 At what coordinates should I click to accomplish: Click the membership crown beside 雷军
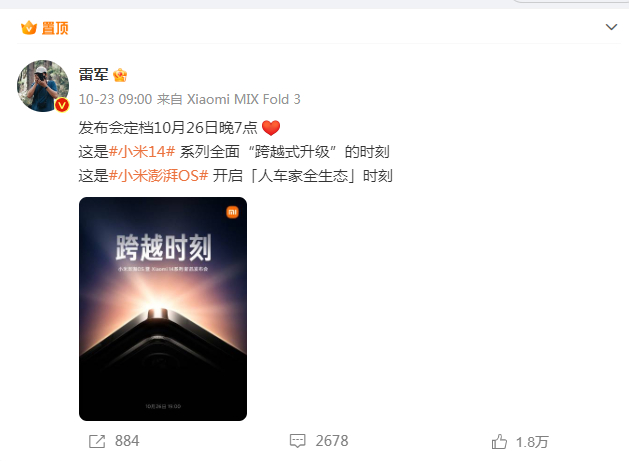120,75
